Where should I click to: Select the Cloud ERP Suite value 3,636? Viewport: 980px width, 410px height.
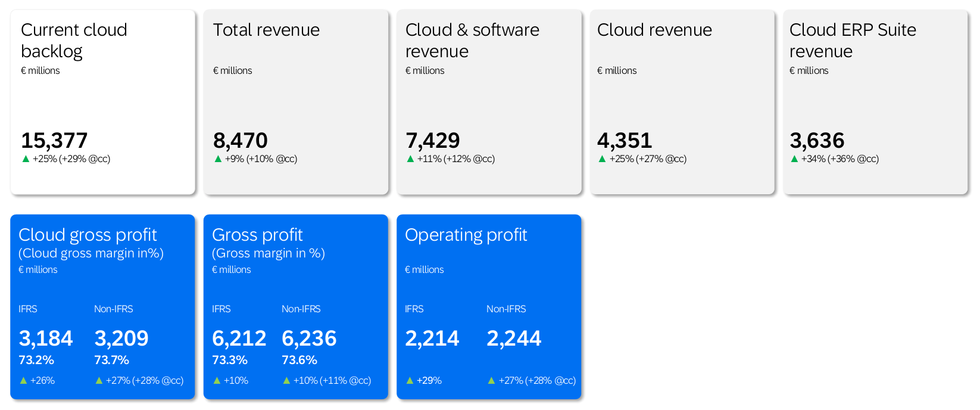point(817,141)
